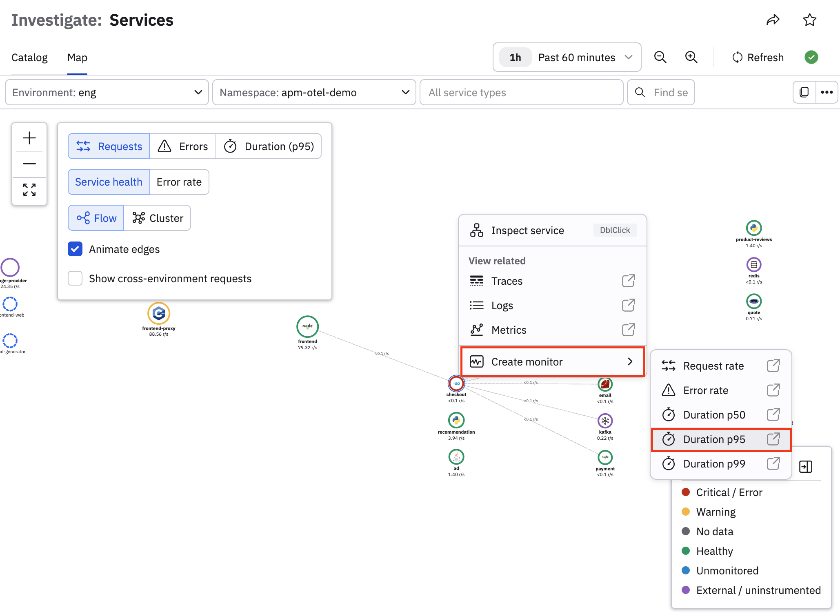The height and width of the screenshot is (616, 840).
Task: Zoom in the map with plus
Action: [29, 138]
